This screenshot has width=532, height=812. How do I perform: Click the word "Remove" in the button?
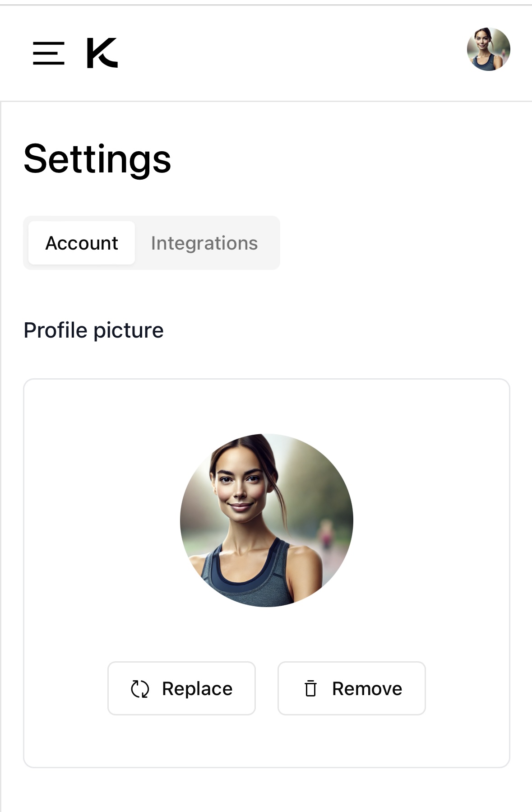[x=367, y=689]
